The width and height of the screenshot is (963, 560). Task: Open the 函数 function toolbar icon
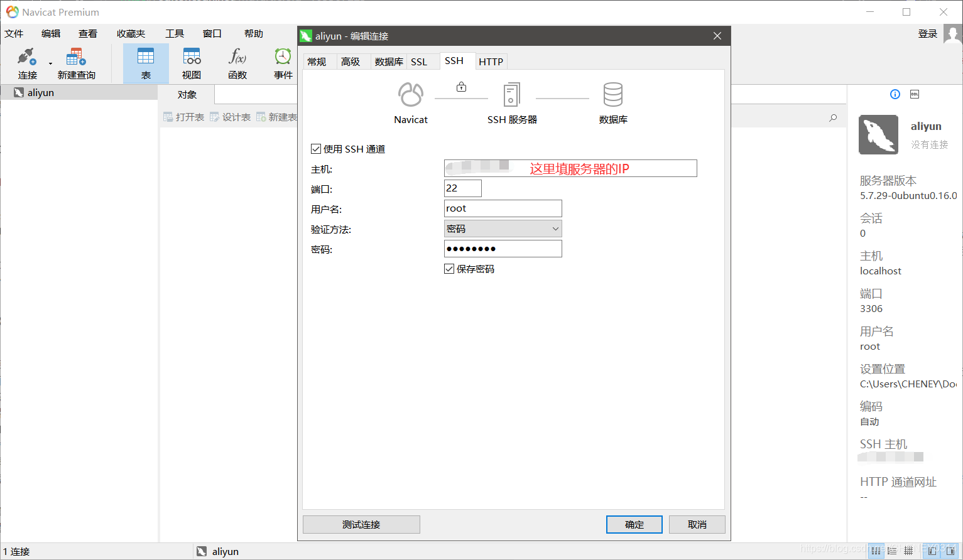(x=237, y=63)
